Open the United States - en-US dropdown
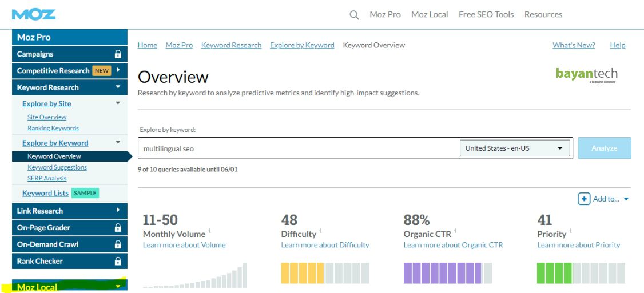The image size is (644, 293). (515, 148)
